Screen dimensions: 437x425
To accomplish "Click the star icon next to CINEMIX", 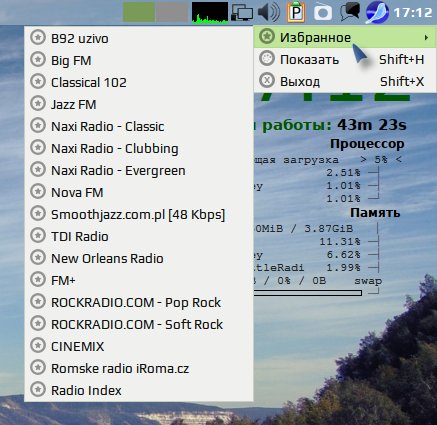I will [x=38, y=345].
